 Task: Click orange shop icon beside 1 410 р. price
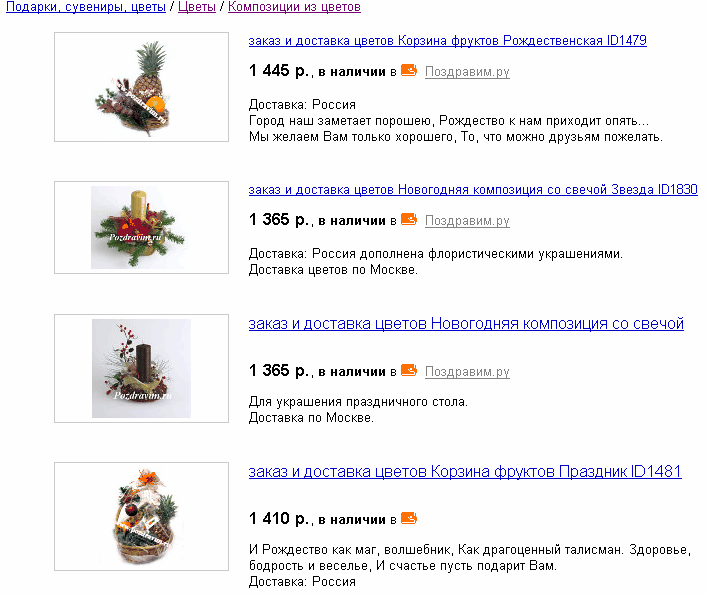[409, 518]
